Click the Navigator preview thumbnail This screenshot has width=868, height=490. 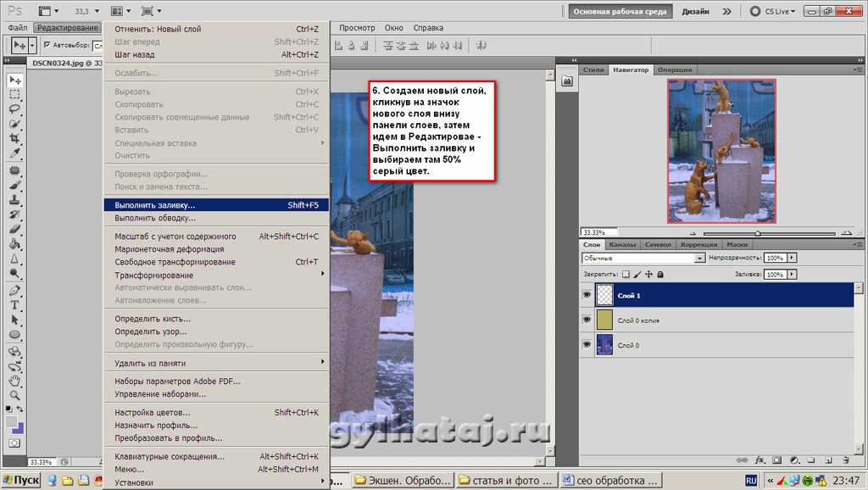point(709,151)
